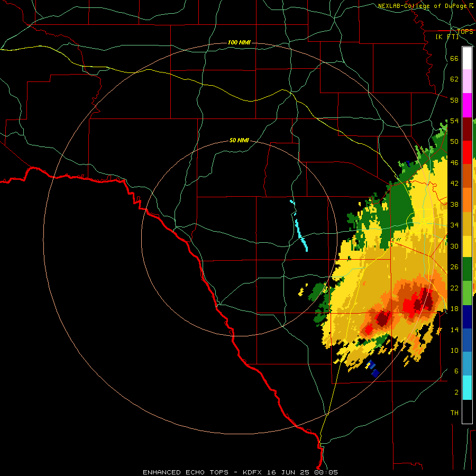476x476 pixels.
Task: Click the legend value "46"
Action: point(454,163)
